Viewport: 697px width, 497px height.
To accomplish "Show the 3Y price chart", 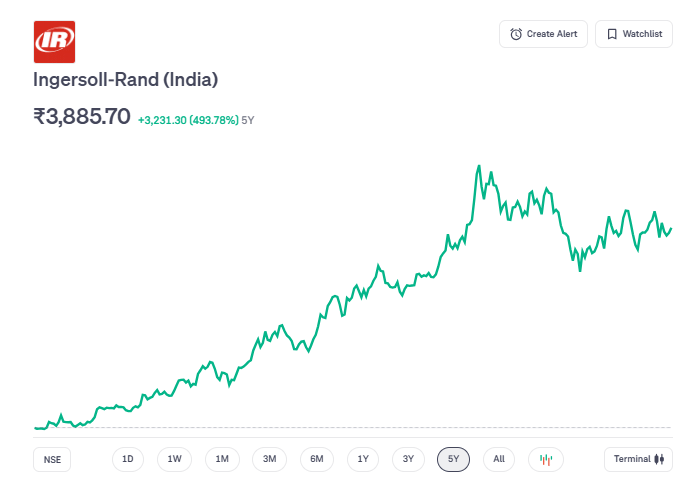I will [x=408, y=459].
